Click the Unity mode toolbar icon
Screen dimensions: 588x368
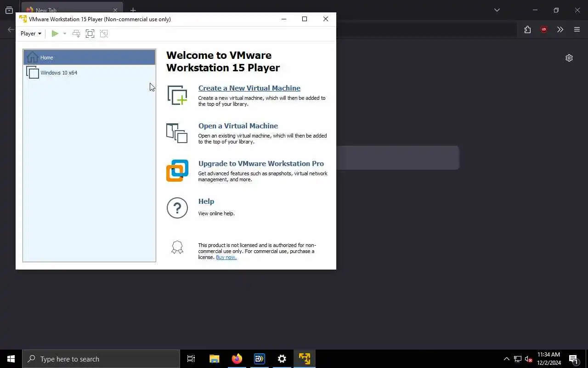[x=104, y=34]
